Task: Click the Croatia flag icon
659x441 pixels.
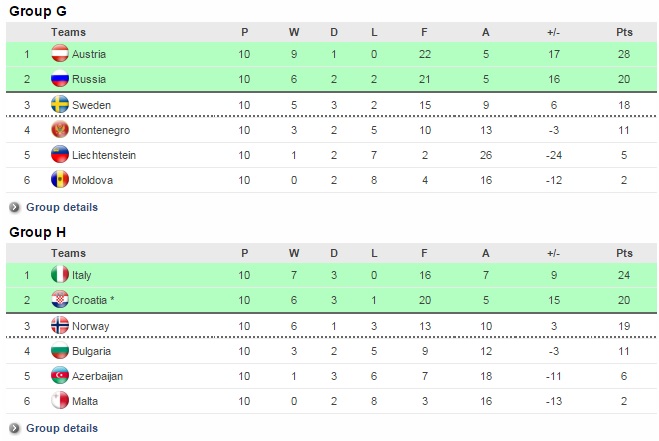Action: [x=59, y=300]
